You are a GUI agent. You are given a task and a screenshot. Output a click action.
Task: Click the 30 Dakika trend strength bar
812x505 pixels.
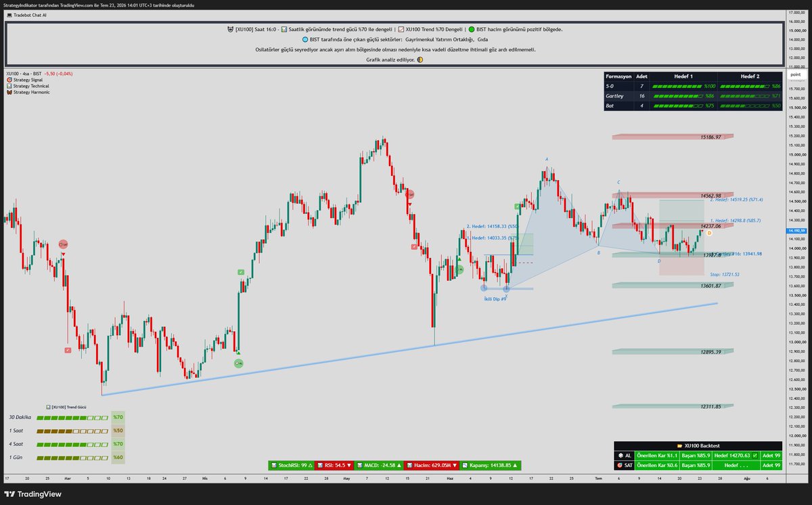[73, 417]
